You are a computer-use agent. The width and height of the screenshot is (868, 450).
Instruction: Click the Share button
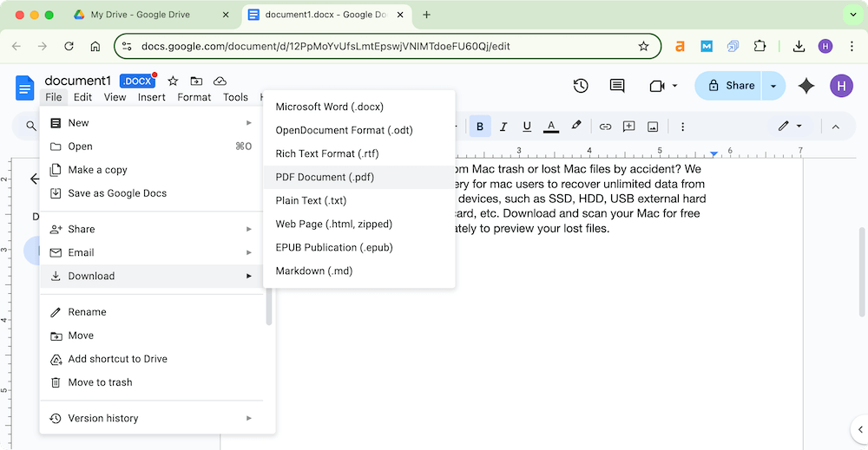coord(728,86)
